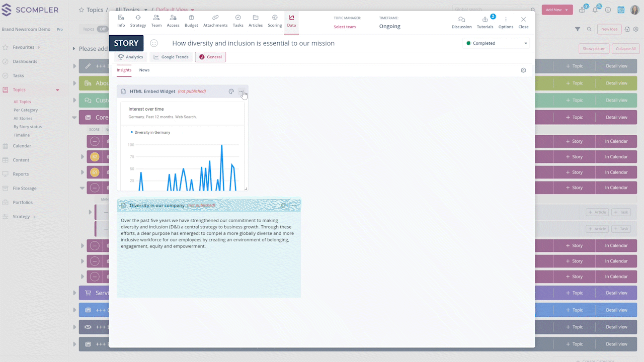Open the Budget section icon
This screenshot has width=644, height=362.
point(191,18)
